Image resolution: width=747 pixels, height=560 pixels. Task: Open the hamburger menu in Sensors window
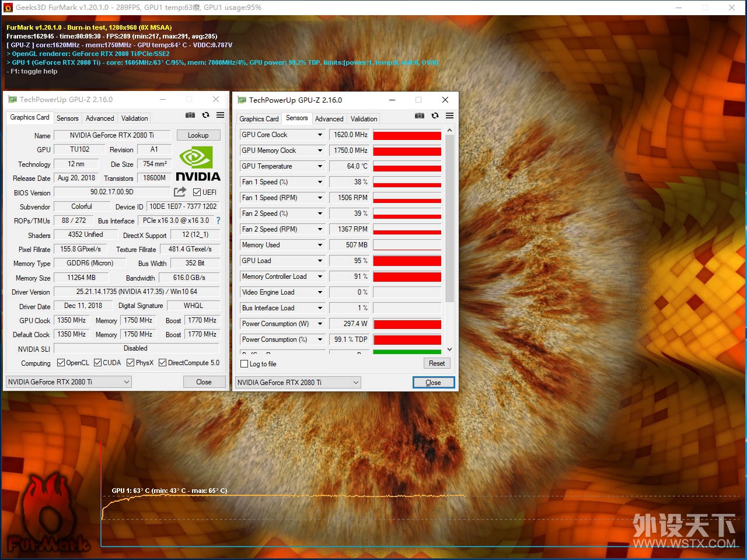click(x=449, y=116)
